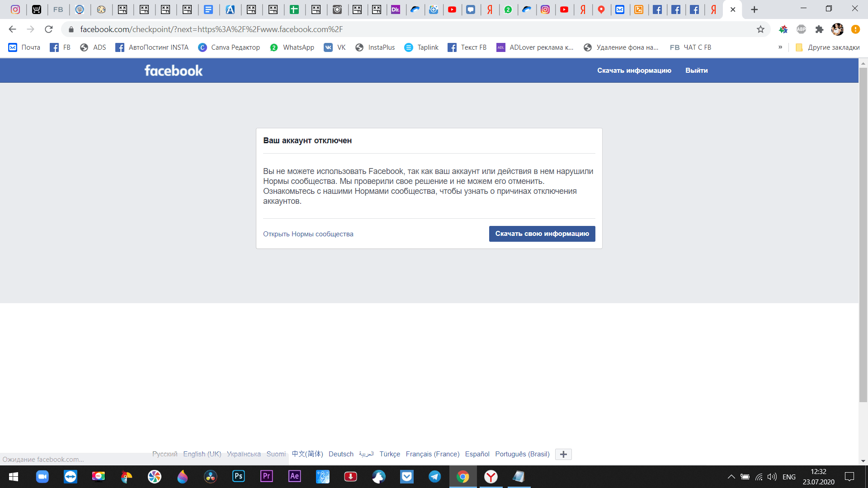Switch to the WhatsApp tab with 2 badge
Viewport: 868px width, 488px height.
508,9
